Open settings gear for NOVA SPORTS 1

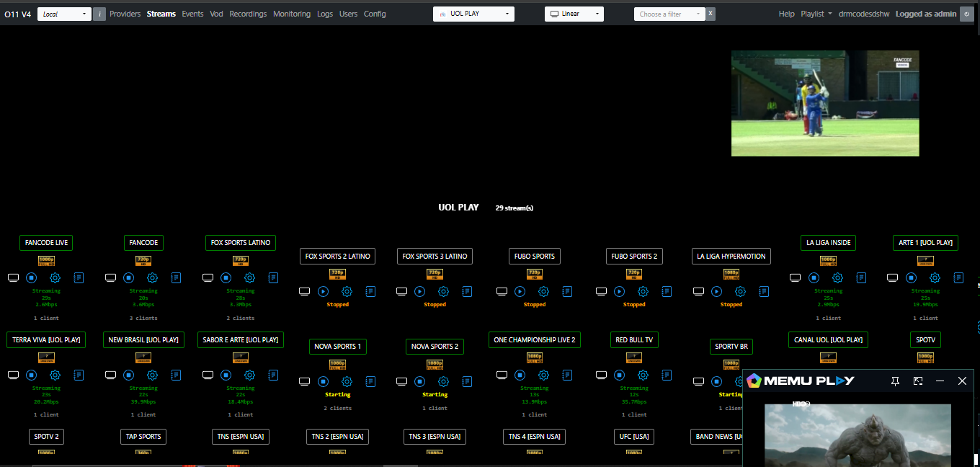click(x=347, y=381)
